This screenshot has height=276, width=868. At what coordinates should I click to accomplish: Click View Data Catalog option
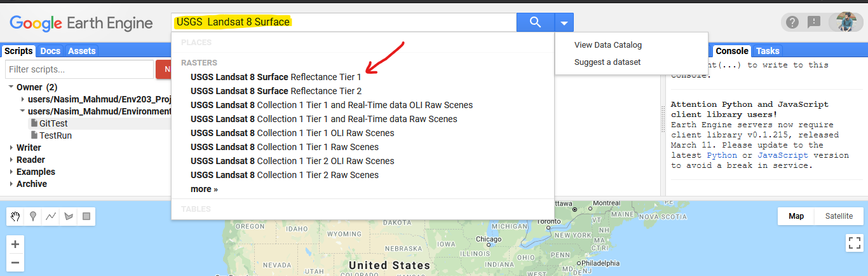point(607,45)
